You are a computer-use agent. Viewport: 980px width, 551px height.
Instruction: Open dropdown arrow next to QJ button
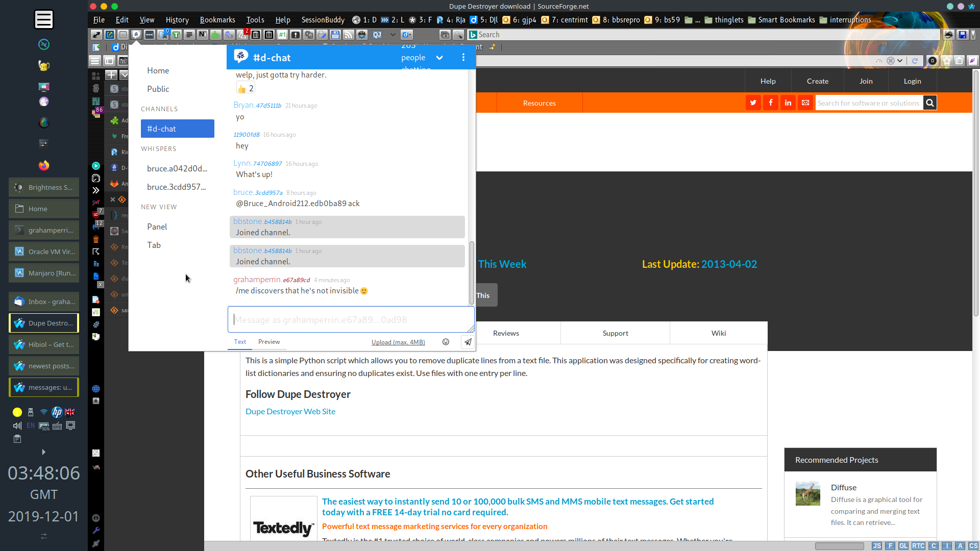pos(393,35)
